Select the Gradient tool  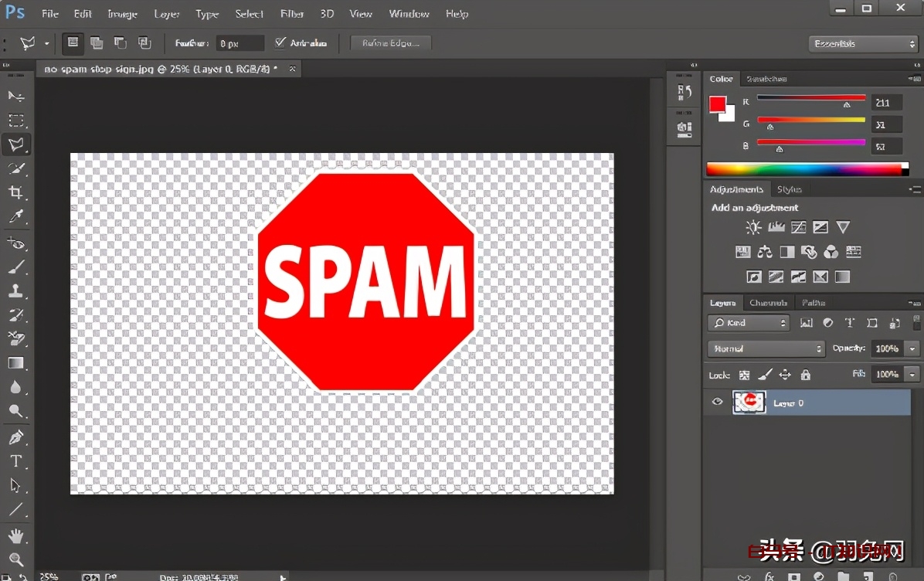click(15, 363)
